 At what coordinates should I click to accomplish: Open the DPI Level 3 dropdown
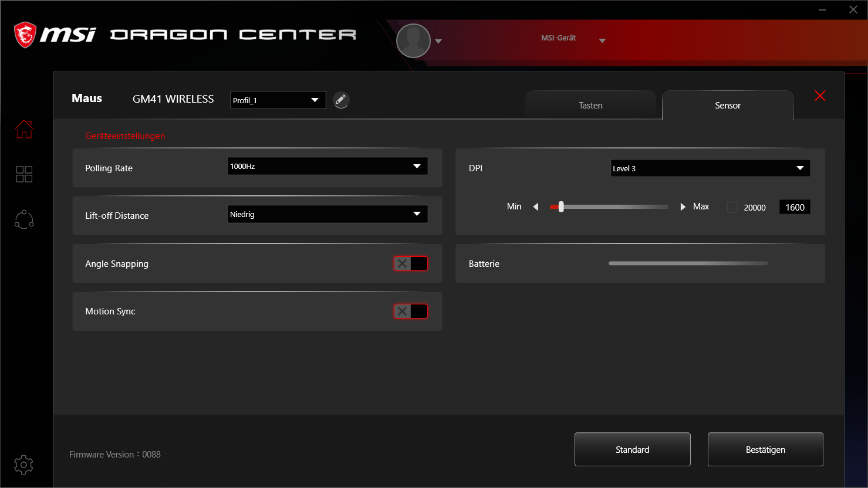(x=710, y=168)
